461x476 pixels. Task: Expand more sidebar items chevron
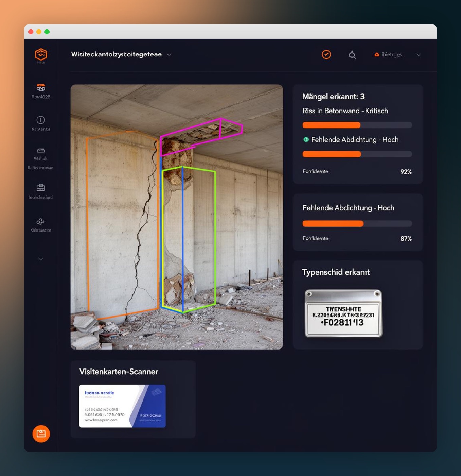pyautogui.click(x=41, y=259)
